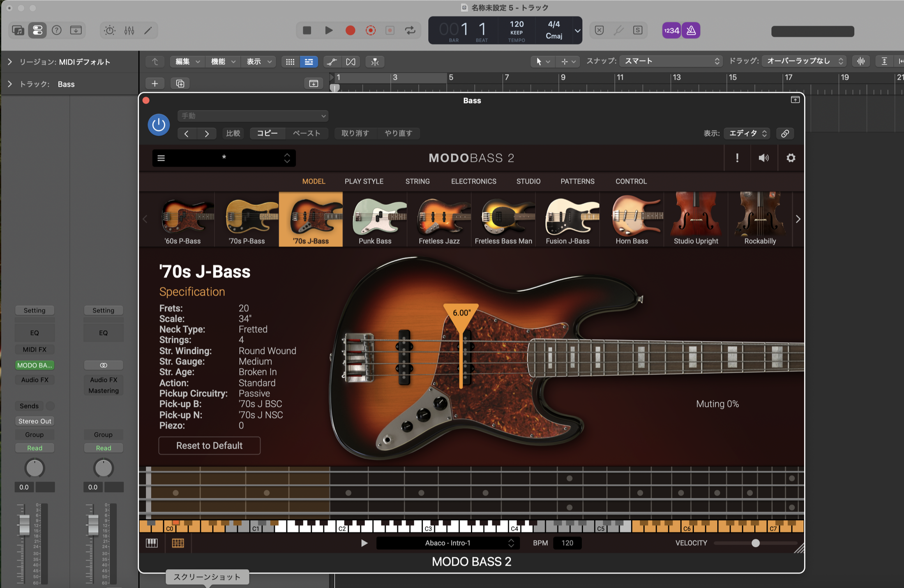Switch to the PLAY STYLE tab

point(364,181)
